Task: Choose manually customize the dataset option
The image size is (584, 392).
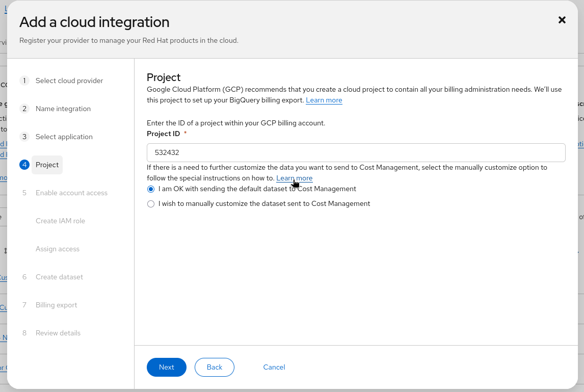Action: 151,204
